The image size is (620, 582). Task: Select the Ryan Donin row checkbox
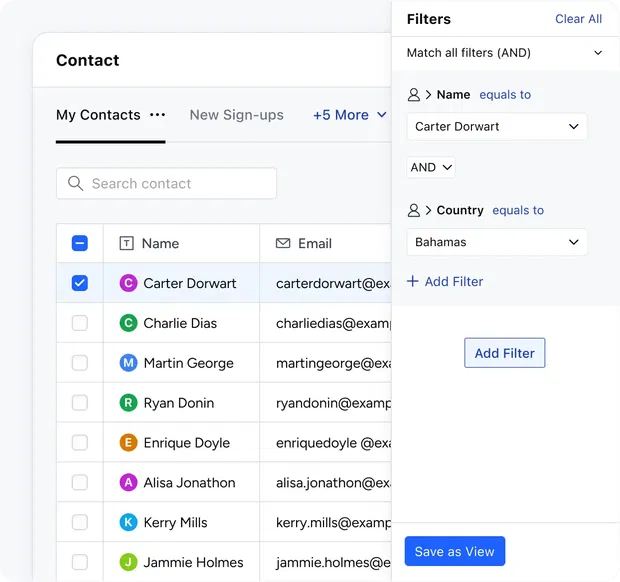click(79, 403)
